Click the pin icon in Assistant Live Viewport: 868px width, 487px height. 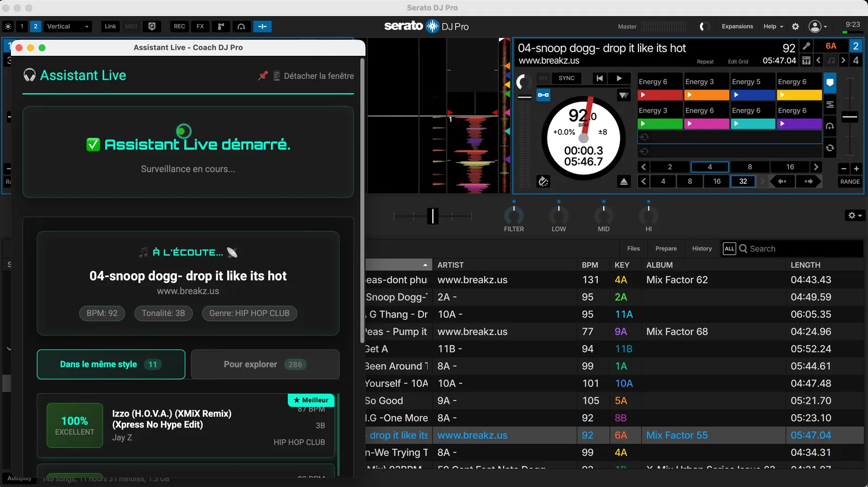pos(263,76)
